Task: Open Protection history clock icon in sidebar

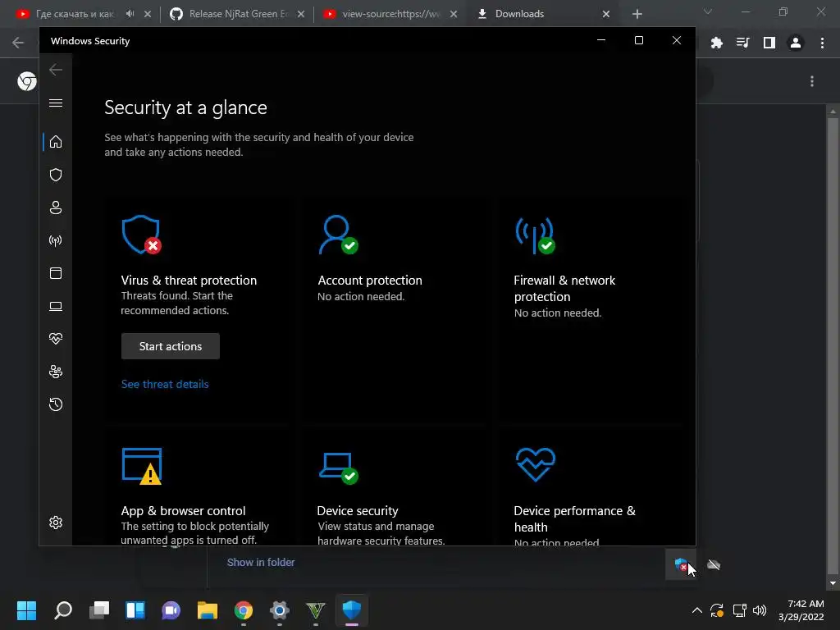Action: pyautogui.click(x=56, y=404)
